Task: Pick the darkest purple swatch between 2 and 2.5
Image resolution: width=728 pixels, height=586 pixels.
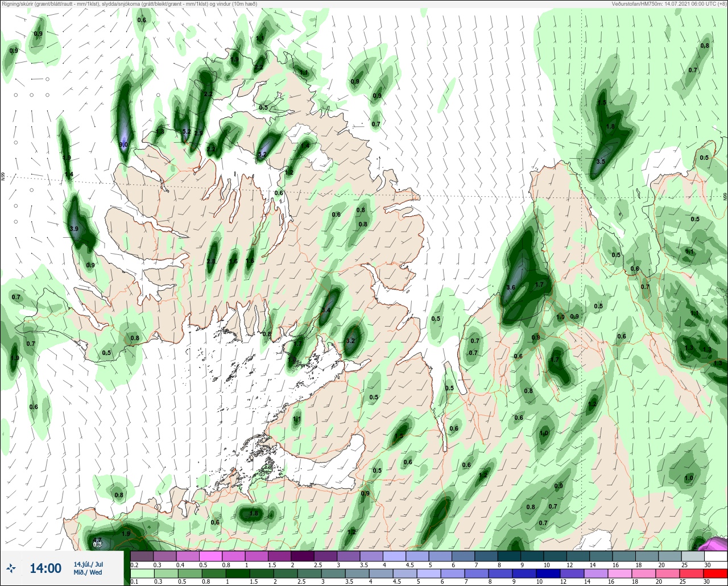Action: point(302,556)
